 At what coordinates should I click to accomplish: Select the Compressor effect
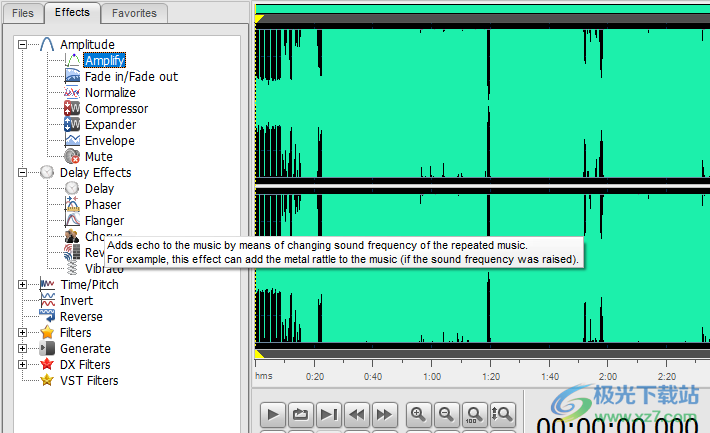(116, 109)
